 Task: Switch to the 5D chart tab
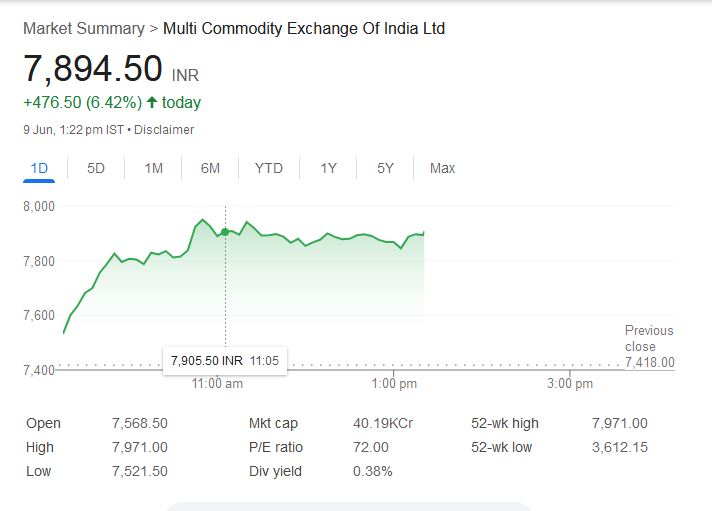(96, 168)
